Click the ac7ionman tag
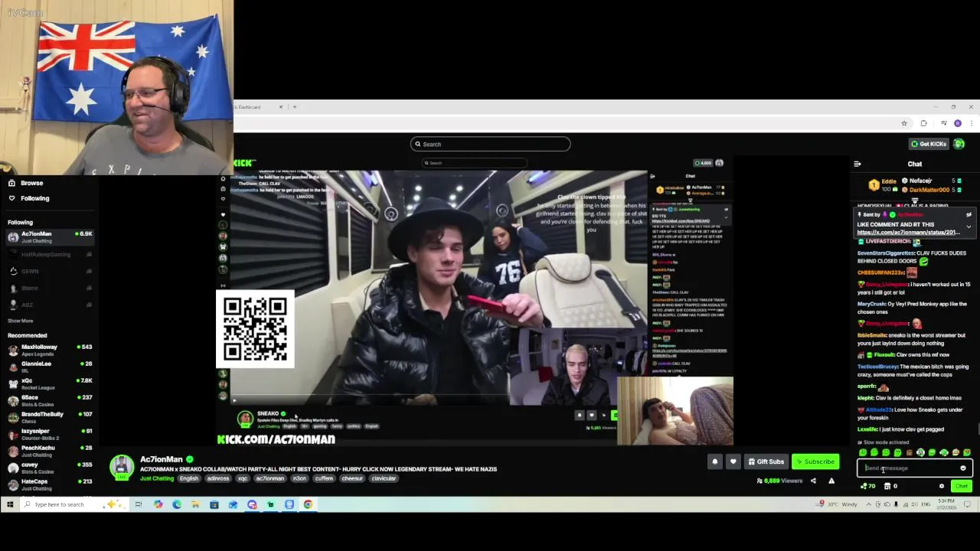 point(269,478)
